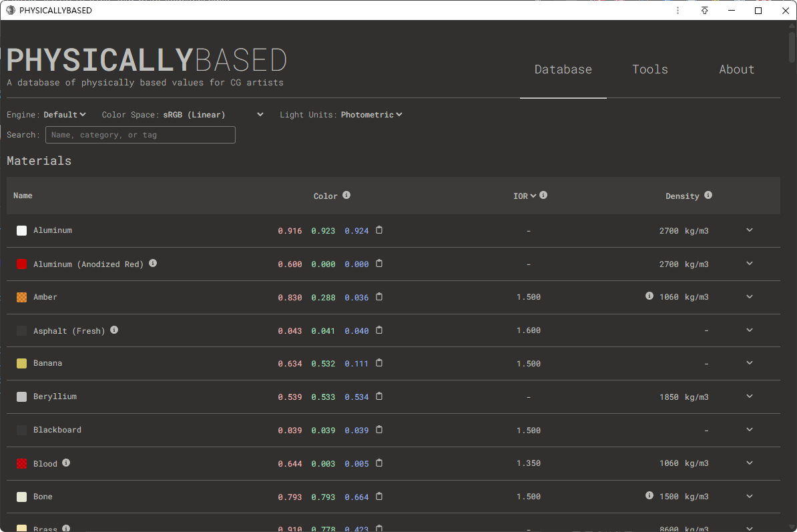Screen dimensions: 797x532
Task: View info icon next to Aluminum (Anodized Red)
Action: (153, 264)
